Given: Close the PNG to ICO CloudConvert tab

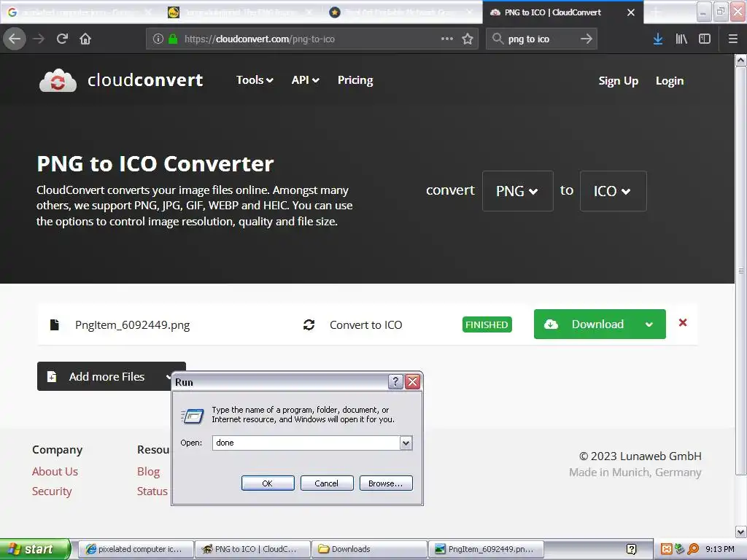Looking at the screenshot, I should click(631, 12).
